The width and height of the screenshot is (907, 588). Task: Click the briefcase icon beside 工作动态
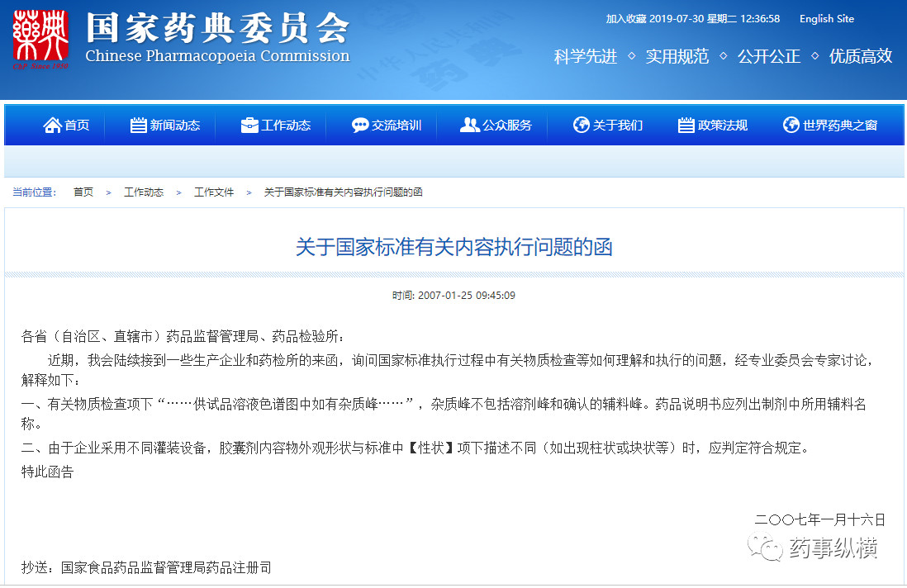click(249, 126)
